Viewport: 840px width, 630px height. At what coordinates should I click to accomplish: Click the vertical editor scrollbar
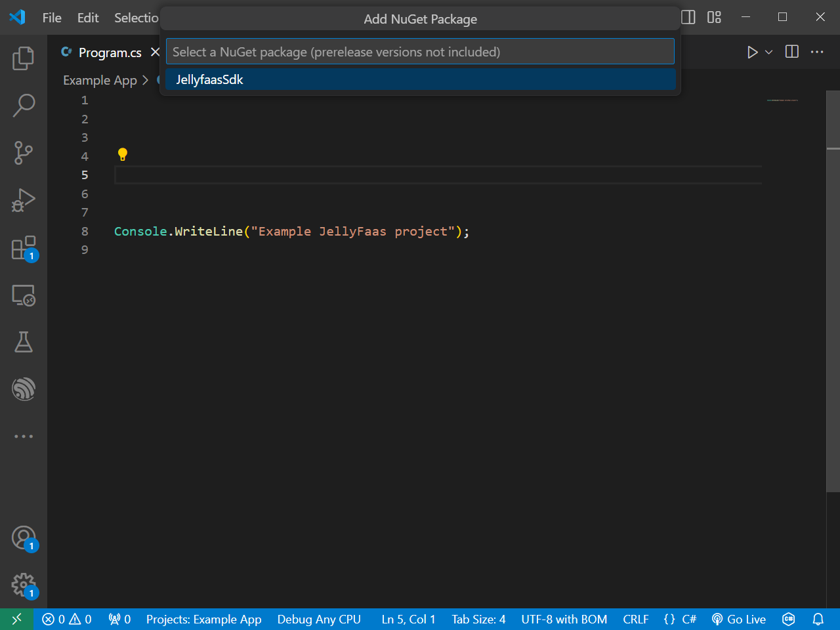point(833,291)
